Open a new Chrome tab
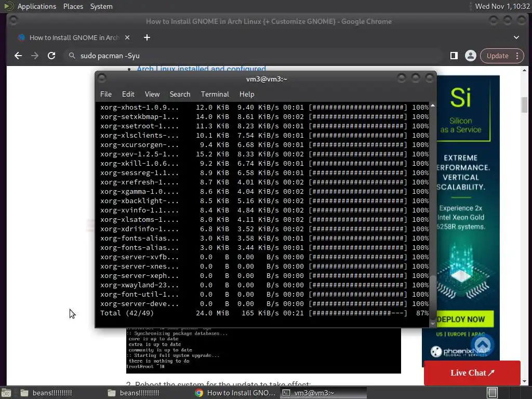This screenshot has width=532, height=399. (x=147, y=37)
